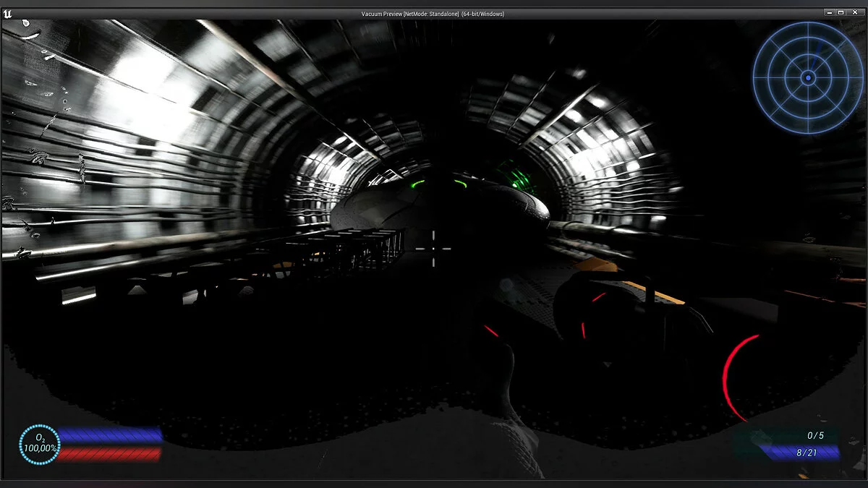
Task: Click the blue striped bar next to O2 gauge
Action: tap(110, 435)
